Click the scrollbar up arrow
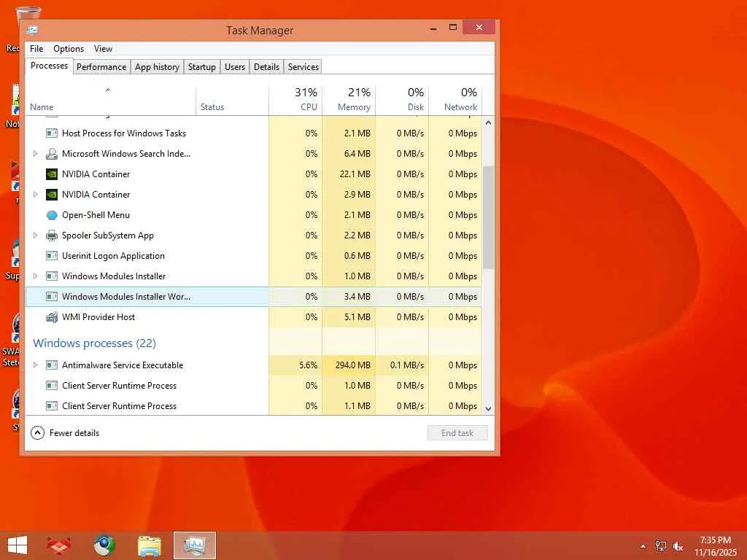This screenshot has height=560, width=747. [488, 122]
